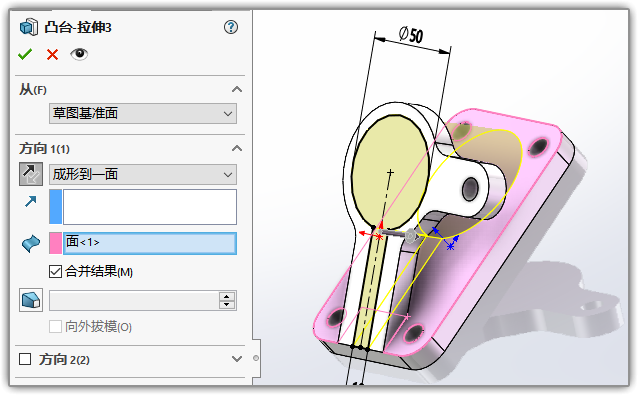Toggle the detailed preview eye icon
This screenshot has height=395, width=638.
point(79,54)
